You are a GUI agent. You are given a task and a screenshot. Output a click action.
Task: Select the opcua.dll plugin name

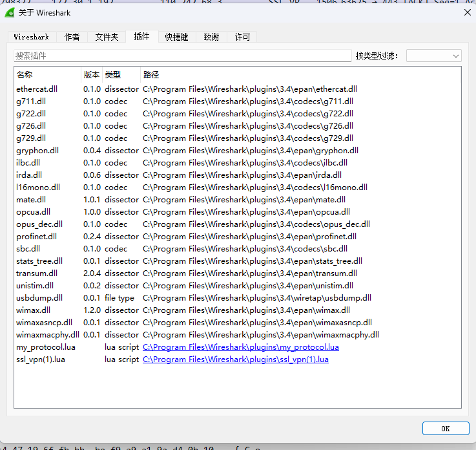(33, 212)
